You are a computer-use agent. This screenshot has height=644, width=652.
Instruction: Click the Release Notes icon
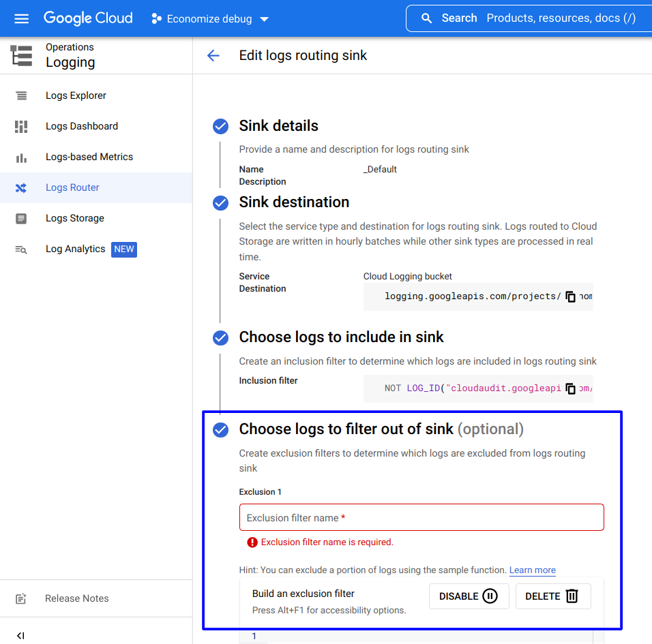[x=20, y=599]
